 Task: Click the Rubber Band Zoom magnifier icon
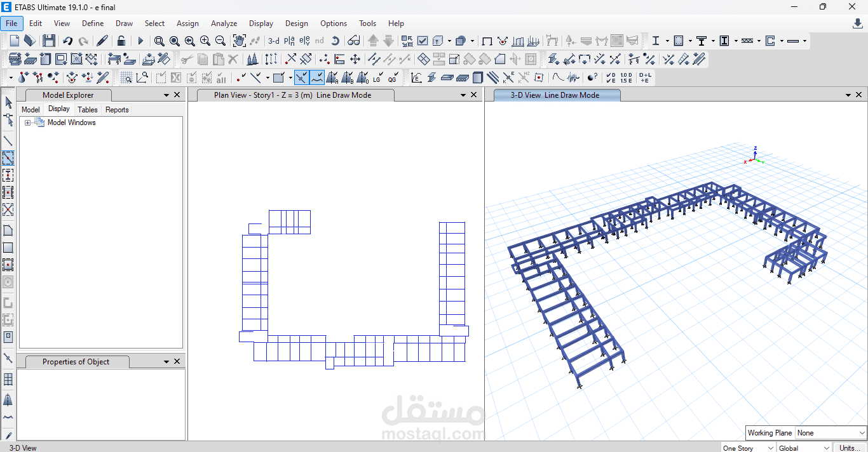point(159,41)
